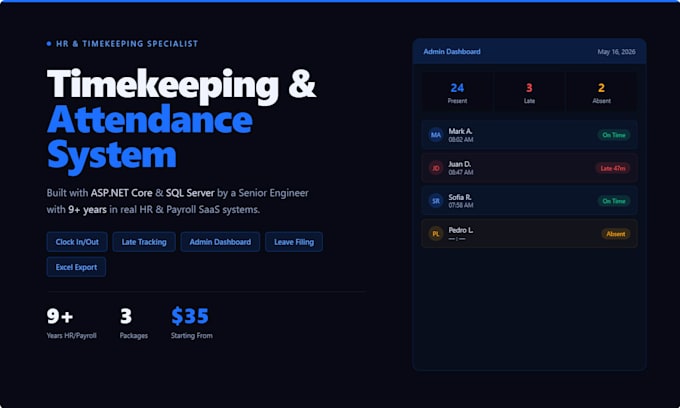Click the ASP.NET Core text

click(121, 193)
